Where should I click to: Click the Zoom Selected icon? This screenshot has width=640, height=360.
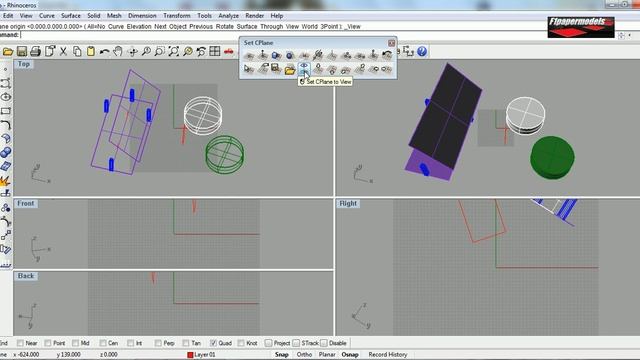[x=188, y=51]
